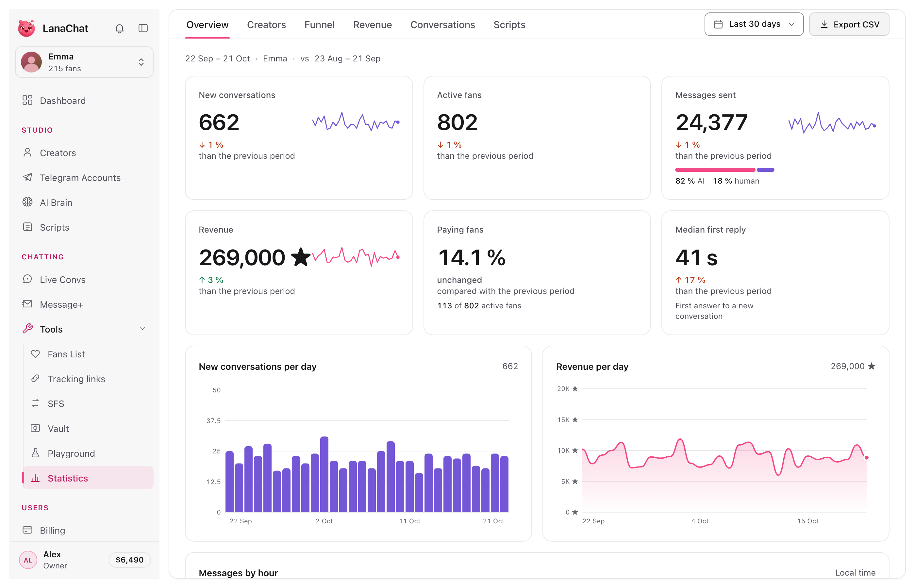
Task: Open Telegram Accounts page
Action: 84,178
